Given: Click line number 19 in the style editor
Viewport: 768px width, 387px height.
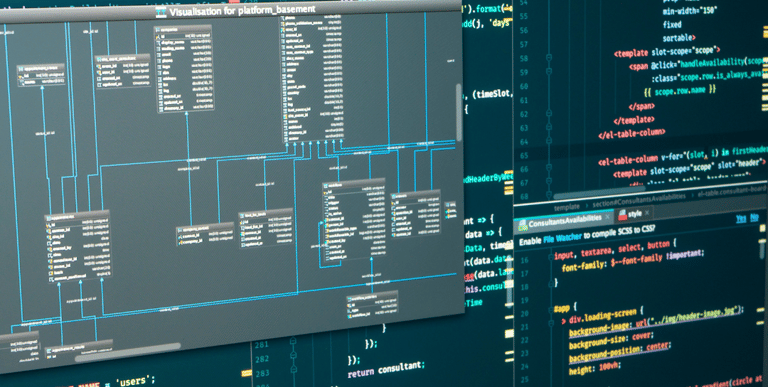Looking at the screenshot, I should [524, 300].
